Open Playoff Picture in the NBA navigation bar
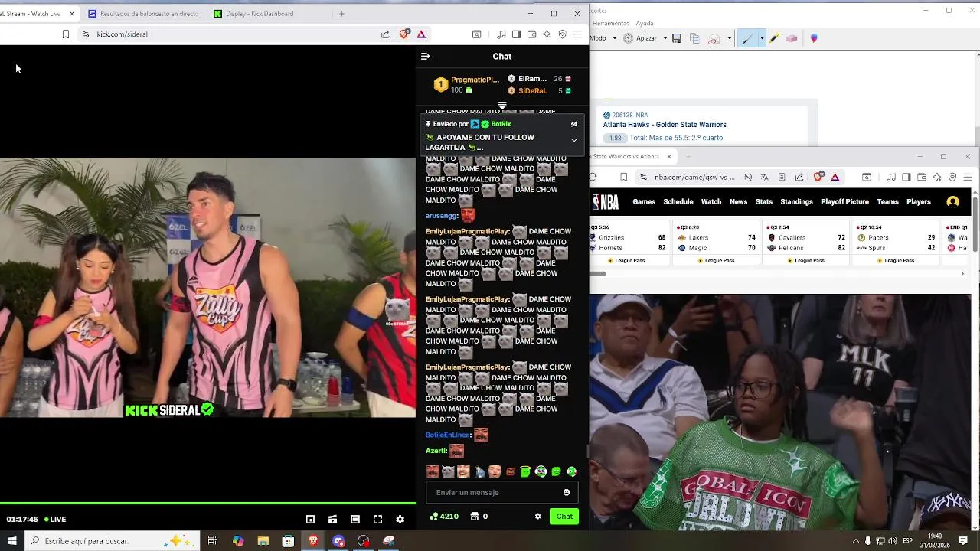The image size is (980, 551). click(x=844, y=202)
